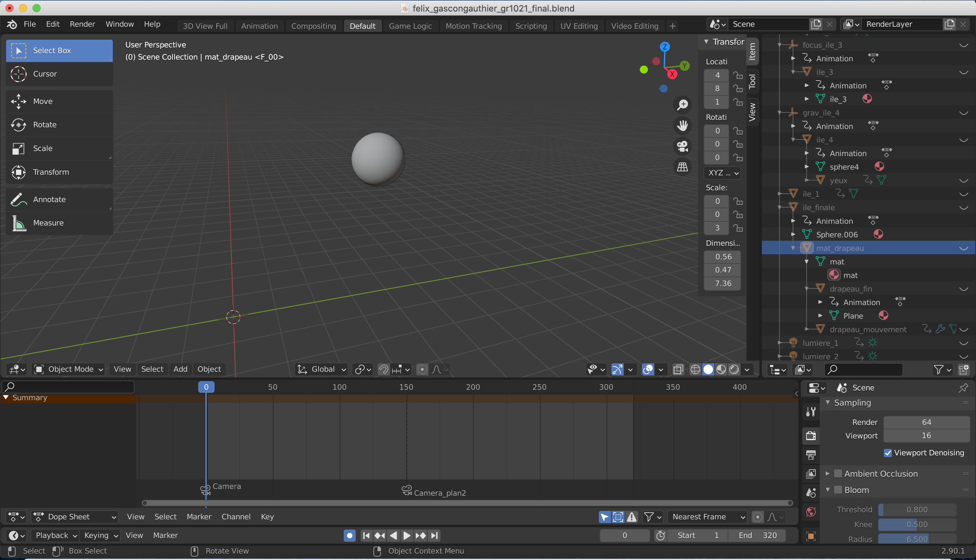Click the zoom view magnifier icon

(683, 105)
